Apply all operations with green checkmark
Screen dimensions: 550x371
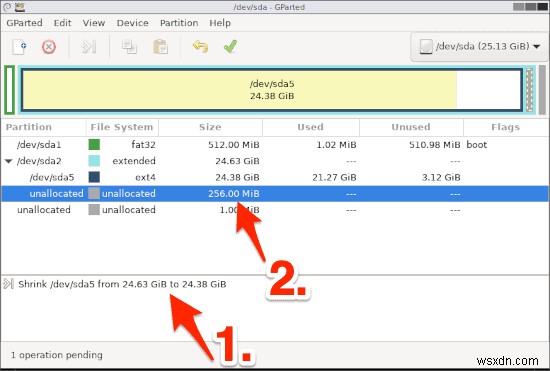230,46
